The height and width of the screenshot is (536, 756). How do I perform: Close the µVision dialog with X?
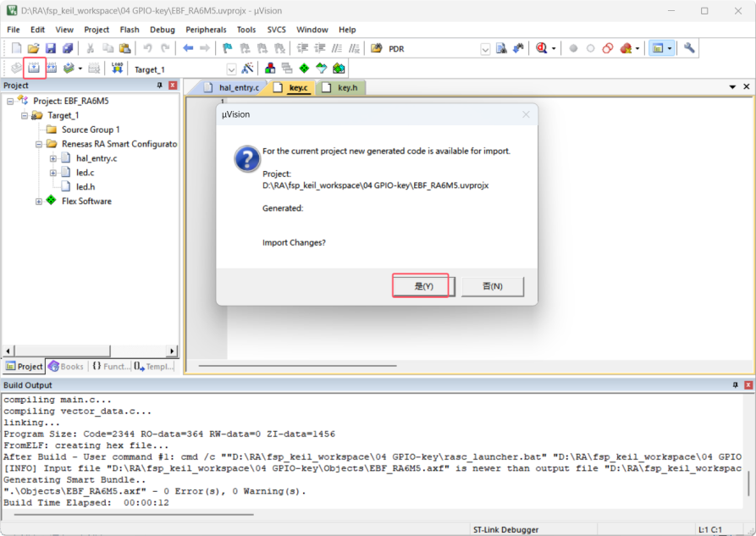[526, 114]
